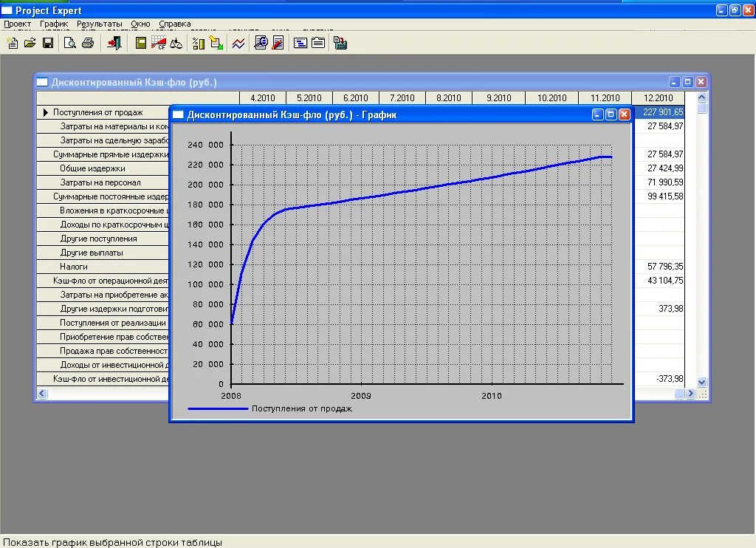
Task: Click the cell with value 57 796,35
Action: click(x=659, y=267)
